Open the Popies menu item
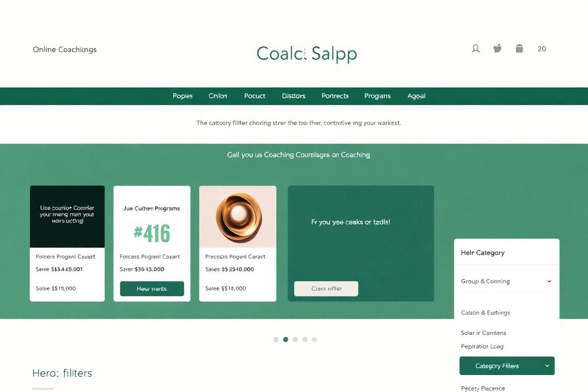 182,96
